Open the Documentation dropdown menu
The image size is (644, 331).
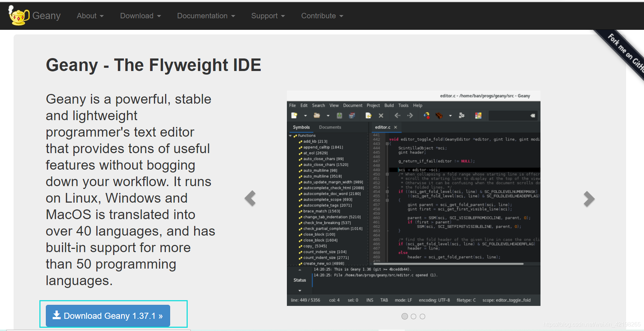coord(206,16)
